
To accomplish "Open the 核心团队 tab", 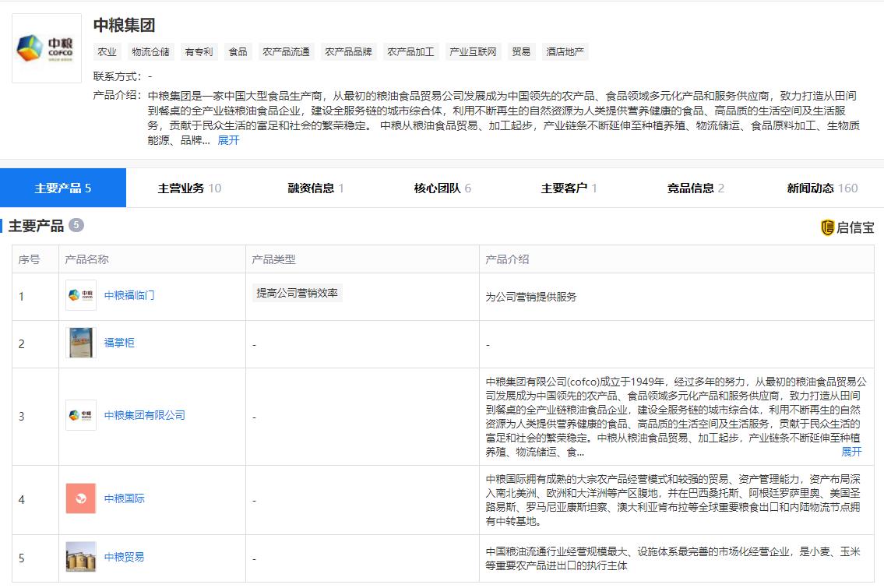I will [442, 188].
